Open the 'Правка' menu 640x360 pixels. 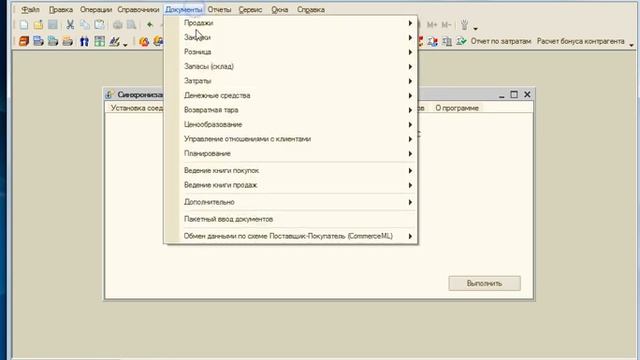click(x=61, y=9)
